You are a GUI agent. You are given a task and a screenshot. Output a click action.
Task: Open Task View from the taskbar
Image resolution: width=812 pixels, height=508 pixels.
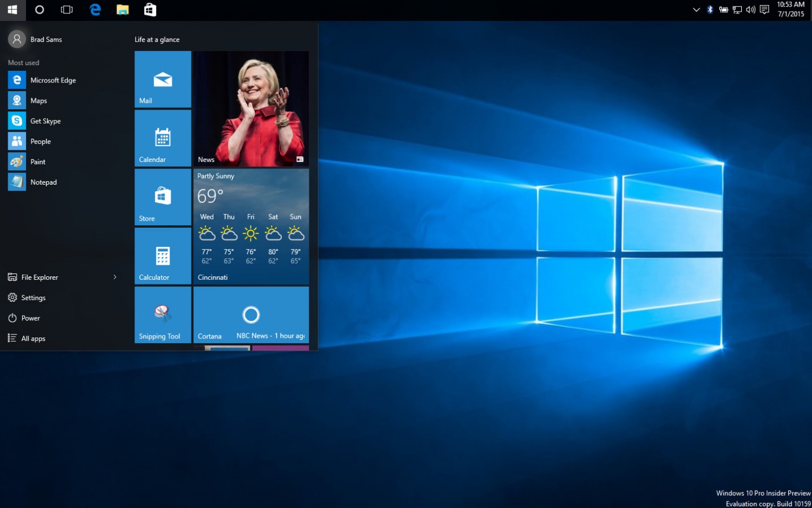[67, 9]
